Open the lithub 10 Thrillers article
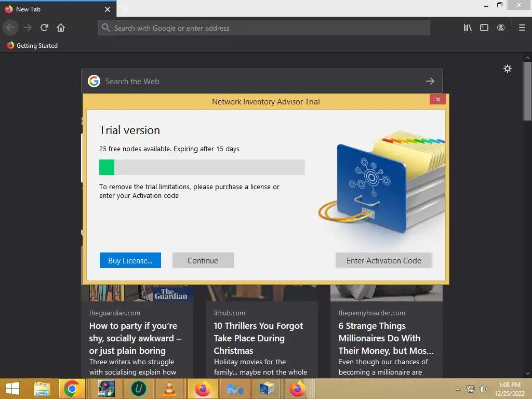This screenshot has height=399, width=532. tap(259, 338)
